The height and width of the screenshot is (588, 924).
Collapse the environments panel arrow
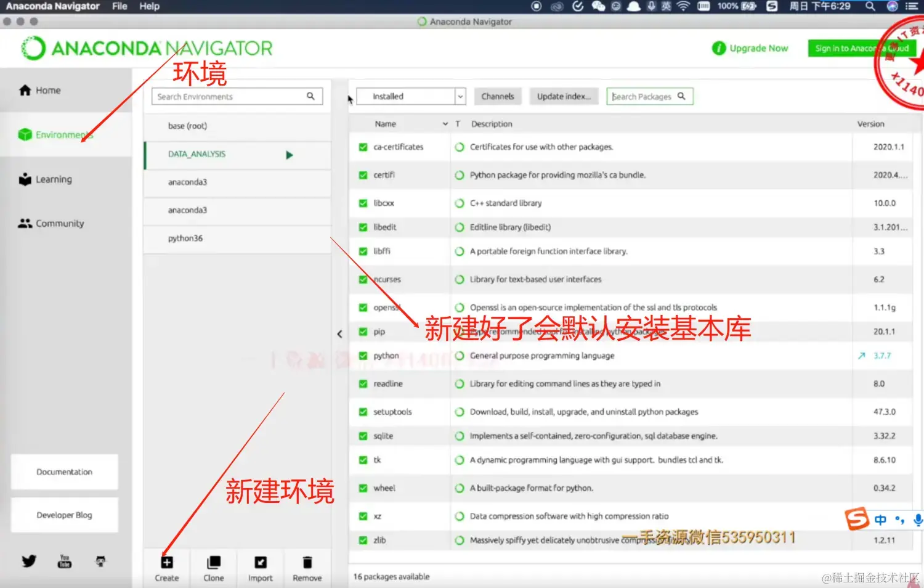tap(339, 333)
